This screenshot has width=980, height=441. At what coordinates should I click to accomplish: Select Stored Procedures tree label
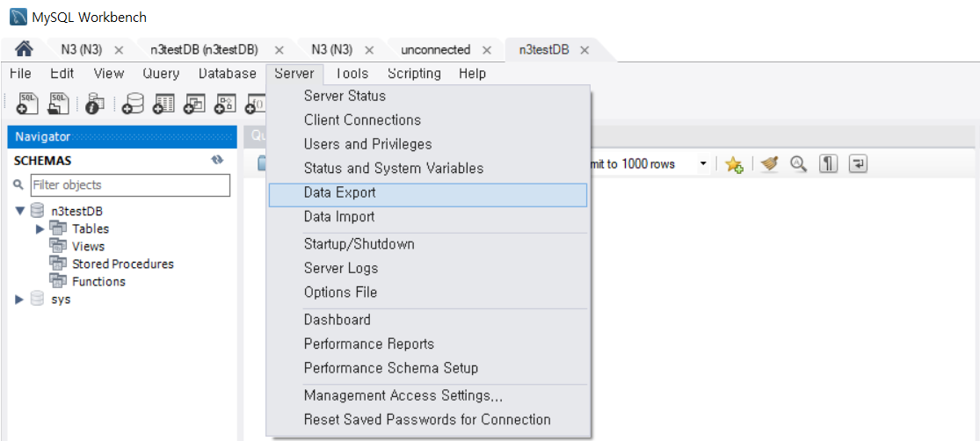pyautogui.click(x=123, y=264)
